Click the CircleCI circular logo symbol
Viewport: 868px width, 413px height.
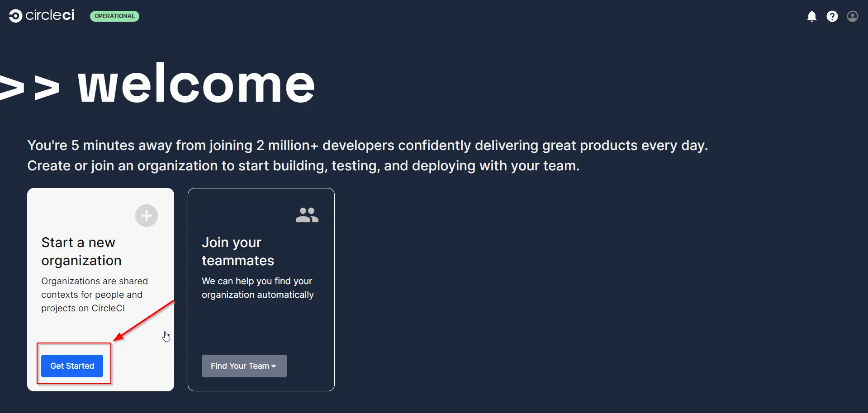(x=15, y=16)
